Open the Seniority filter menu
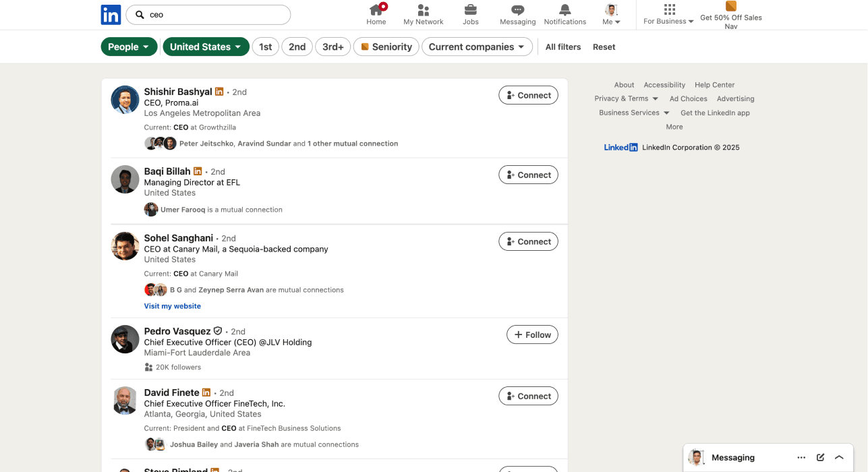 (386, 47)
